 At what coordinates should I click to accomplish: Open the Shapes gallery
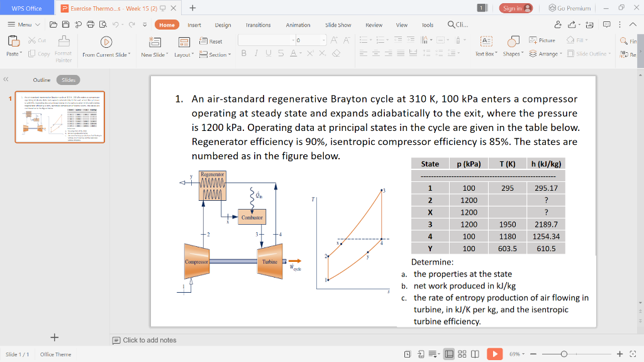click(x=513, y=47)
